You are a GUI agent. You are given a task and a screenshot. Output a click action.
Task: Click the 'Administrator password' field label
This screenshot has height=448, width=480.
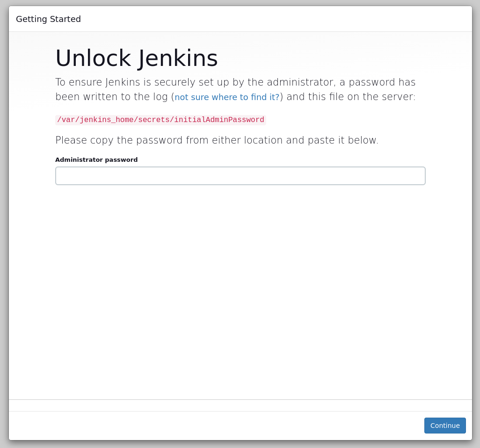coord(96,160)
